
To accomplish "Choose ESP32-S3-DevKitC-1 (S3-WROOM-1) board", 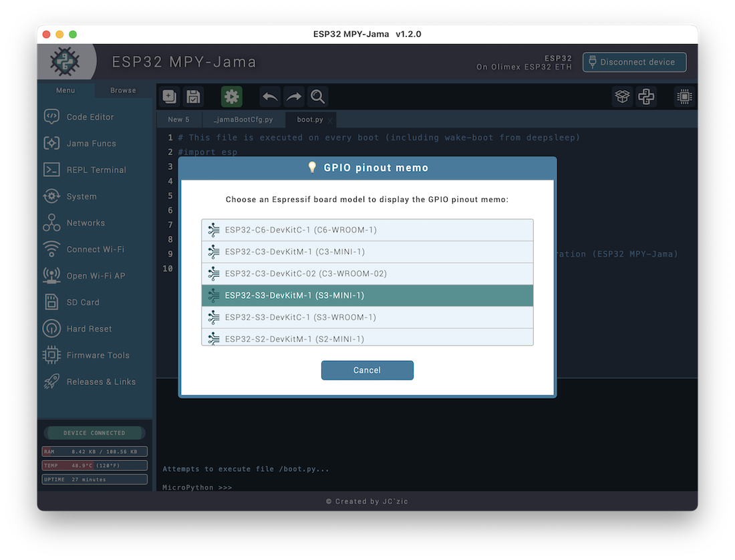I will (367, 317).
